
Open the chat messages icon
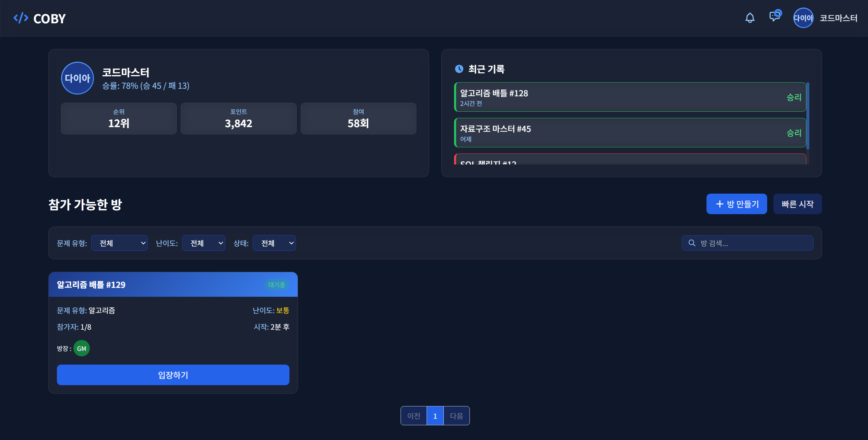pyautogui.click(x=775, y=16)
